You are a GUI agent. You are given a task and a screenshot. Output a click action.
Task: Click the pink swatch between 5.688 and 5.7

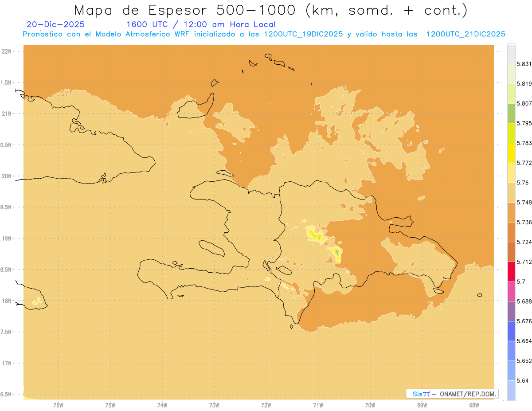point(511,291)
